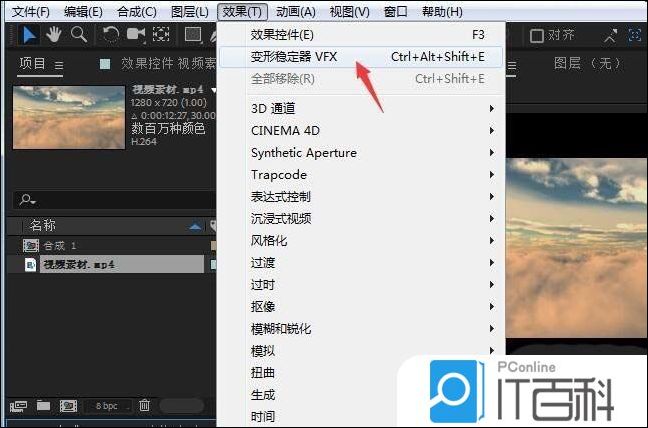Click the Interpret Footage icon in project footer
648x428 pixels.
(18, 406)
